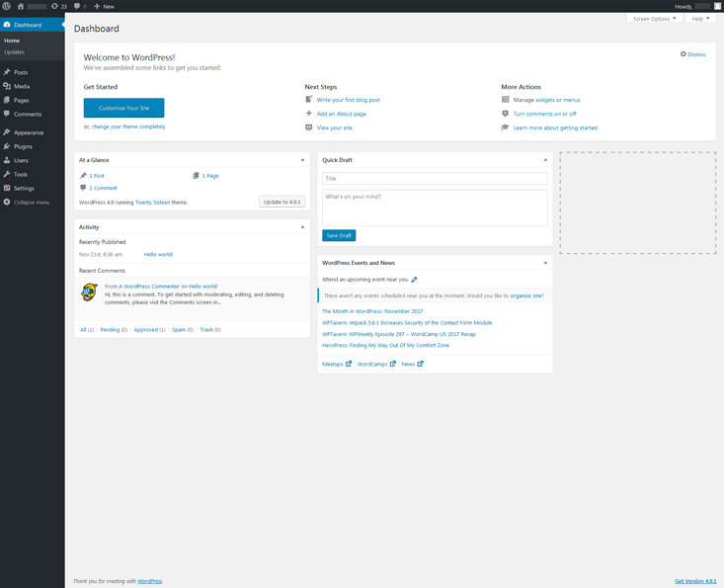Click Learn more about getting started

click(x=555, y=127)
